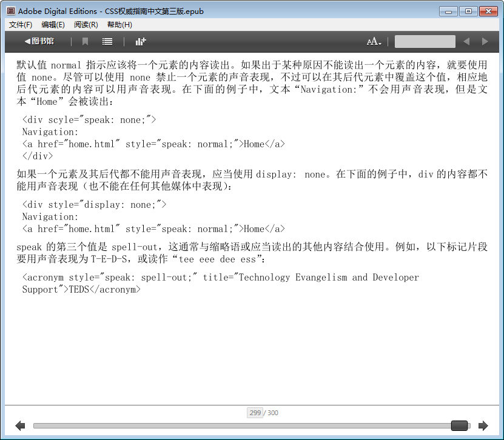Viewport: 504px width, 440px height.
Task: Return to library with 图书馆 button
Action: click(x=39, y=41)
